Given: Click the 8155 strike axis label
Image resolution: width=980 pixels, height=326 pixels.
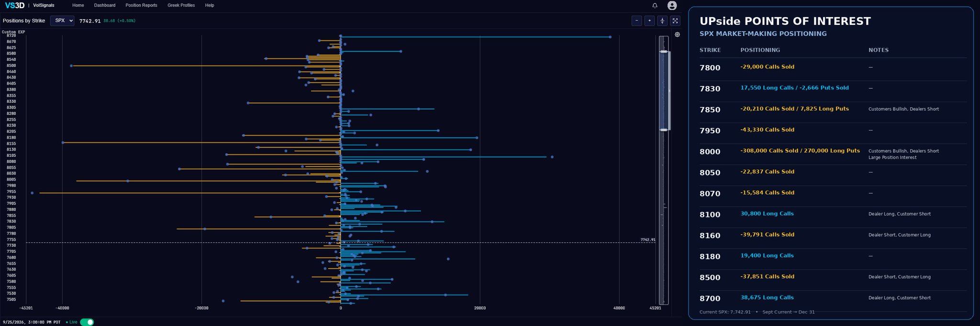Looking at the screenshot, I should [11, 143].
